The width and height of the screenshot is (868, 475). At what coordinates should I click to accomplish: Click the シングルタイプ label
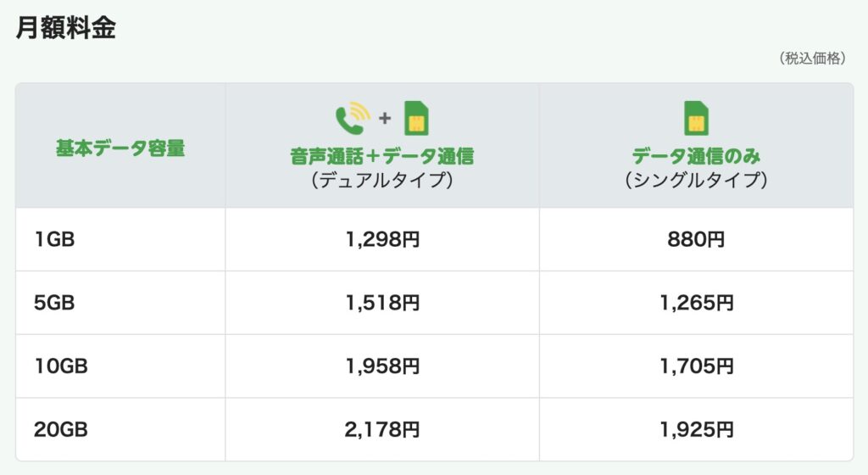[x=696, y=181]
